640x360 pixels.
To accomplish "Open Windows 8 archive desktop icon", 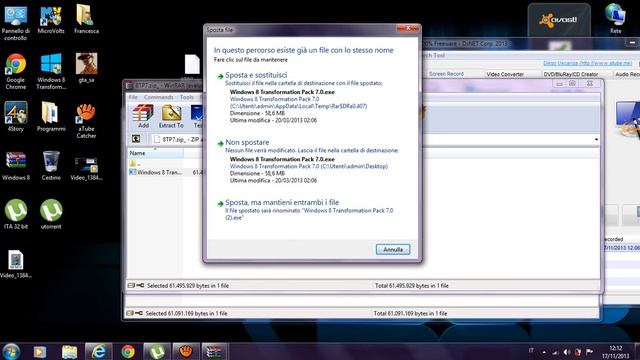I will click(16, 166).
